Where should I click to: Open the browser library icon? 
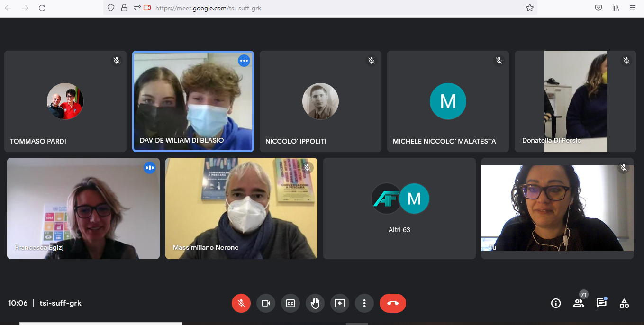[616, 8]
